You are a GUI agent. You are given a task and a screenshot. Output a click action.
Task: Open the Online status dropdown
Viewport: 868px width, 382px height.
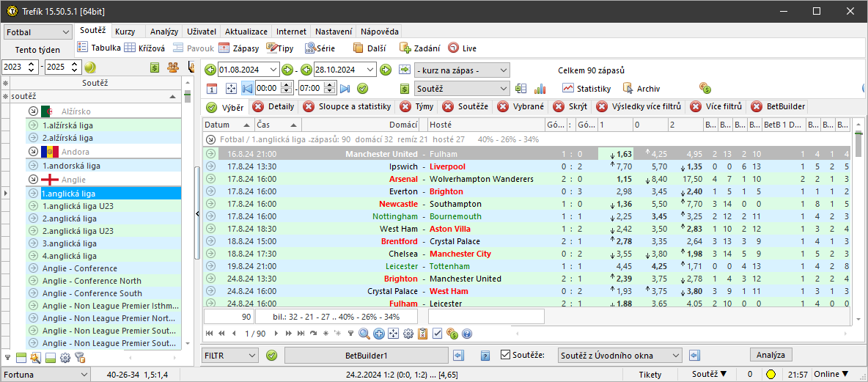click(831, 374)
